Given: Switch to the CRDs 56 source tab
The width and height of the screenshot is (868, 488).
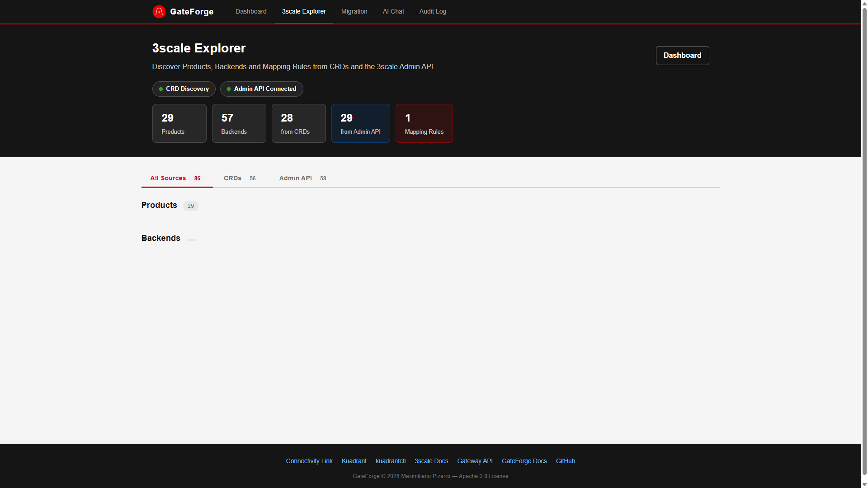Looking at the screenshot, I should click(240, 178).
